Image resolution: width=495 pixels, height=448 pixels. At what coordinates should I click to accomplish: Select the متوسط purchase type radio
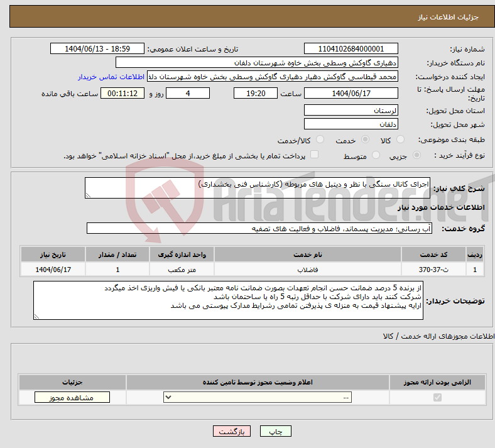[376, 155]
